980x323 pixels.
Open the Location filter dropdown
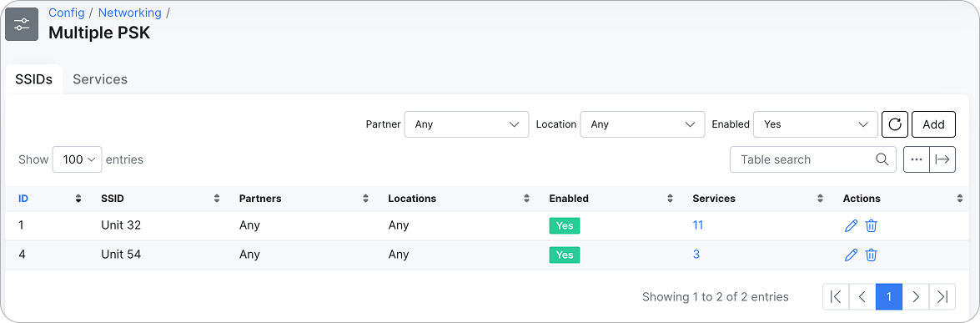coord(642,124)
